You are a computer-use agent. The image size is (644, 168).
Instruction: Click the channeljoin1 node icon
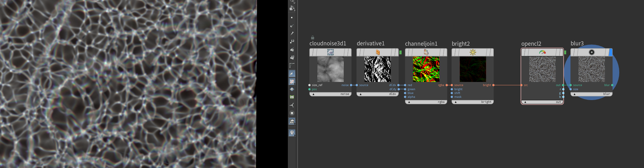point(426,52)
